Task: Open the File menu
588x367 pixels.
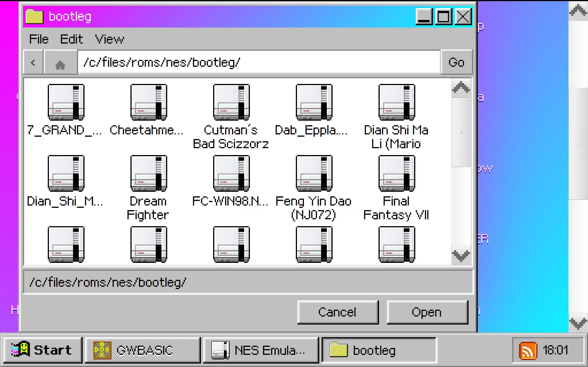Action: click(39, 39)
